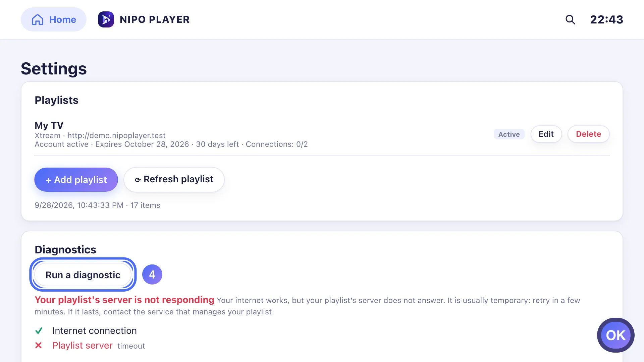Delete the My TV playlist
644x362 pixels.
[x=588, y=134]
